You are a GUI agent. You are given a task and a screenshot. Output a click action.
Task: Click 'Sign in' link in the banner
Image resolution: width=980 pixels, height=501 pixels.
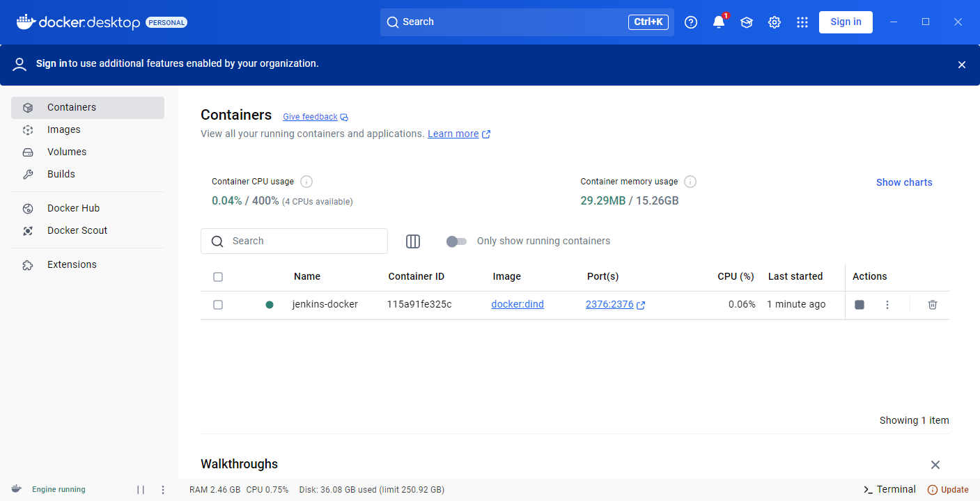click(52, 63)
